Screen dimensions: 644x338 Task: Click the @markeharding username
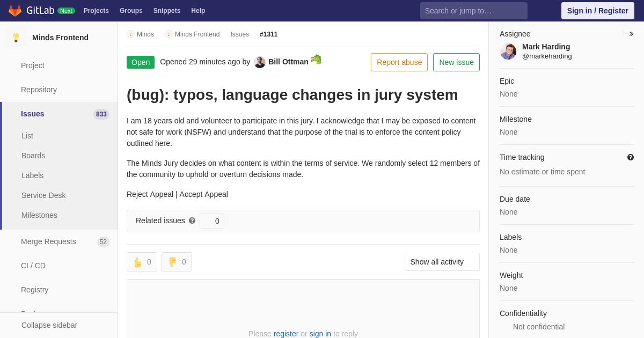547,56
